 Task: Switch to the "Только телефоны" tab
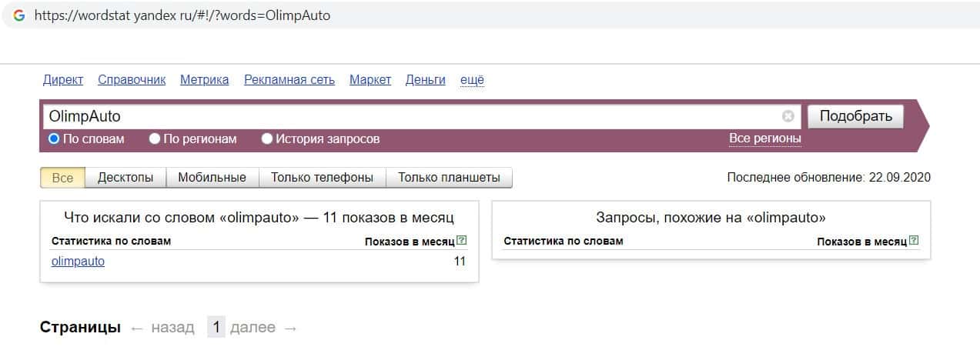[322, 178]
